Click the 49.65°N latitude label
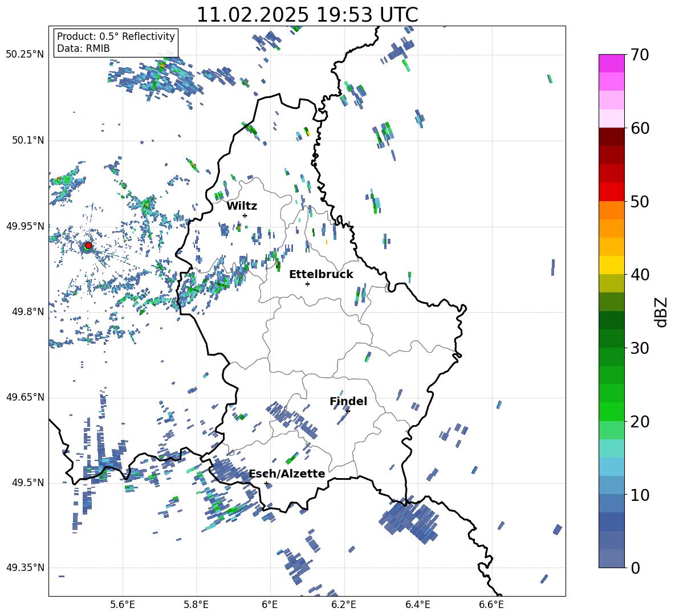Image resolution: width=675 pixels, height=616 pixels. [x=25, y=397]
